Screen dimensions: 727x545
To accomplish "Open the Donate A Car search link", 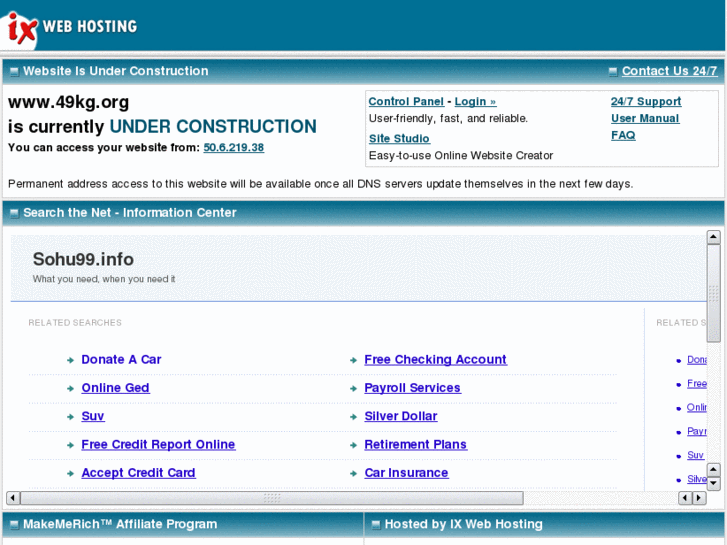I will pyautogui.click(x=121, y=359).
